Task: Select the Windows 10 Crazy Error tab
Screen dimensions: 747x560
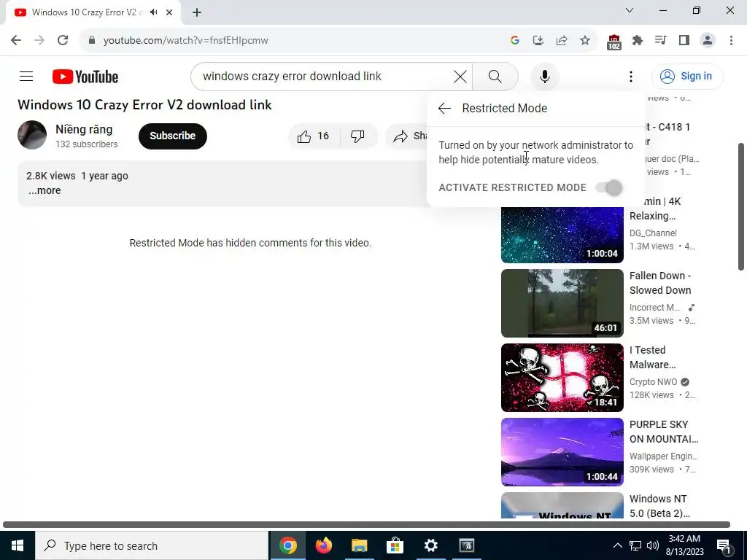Action: pos(87,12)
